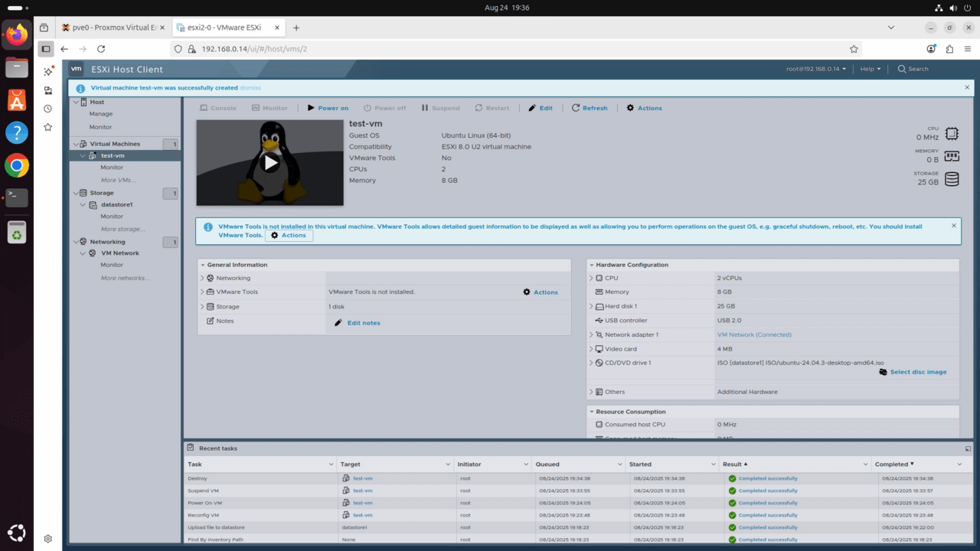Bookmark this page with the star icon
This screenshot has height=551, width=980.
click(854, 49)
